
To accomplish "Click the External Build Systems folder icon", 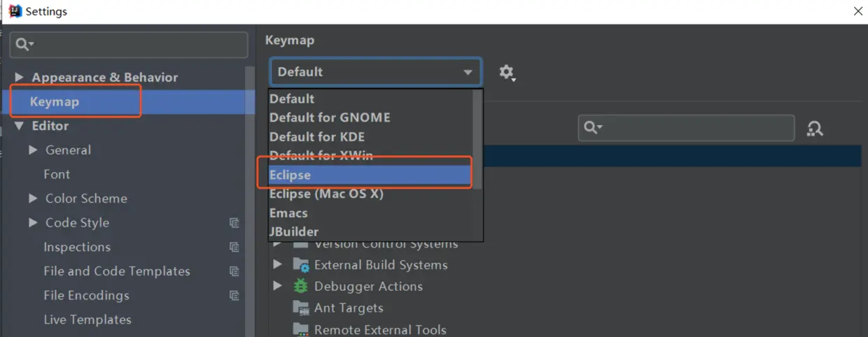I will pyautogui.click(x=301, y=265).
